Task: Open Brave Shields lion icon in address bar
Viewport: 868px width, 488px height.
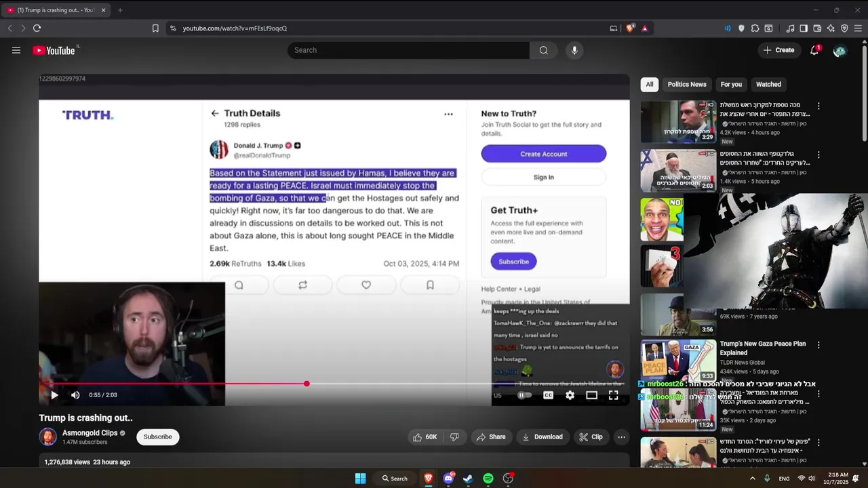Action: pyautogui.click(x=630, y=28)
